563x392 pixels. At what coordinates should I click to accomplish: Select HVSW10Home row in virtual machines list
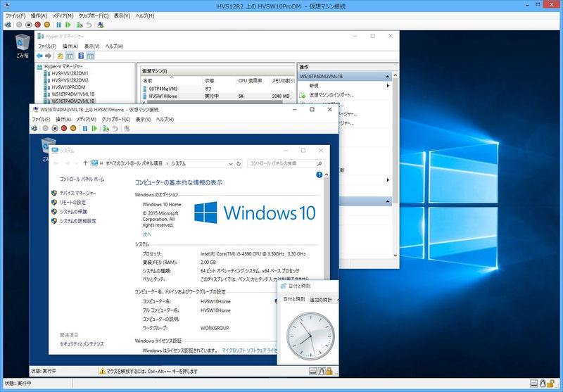coord(218,96)
